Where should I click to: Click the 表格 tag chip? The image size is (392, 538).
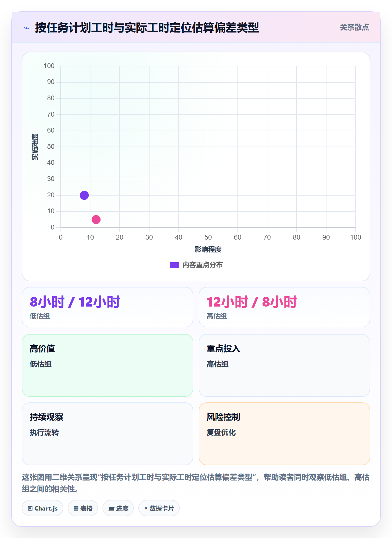(x=83, y=508)
